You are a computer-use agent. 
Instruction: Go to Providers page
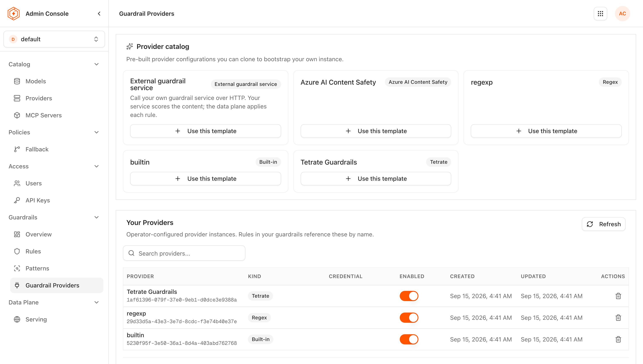57,98
